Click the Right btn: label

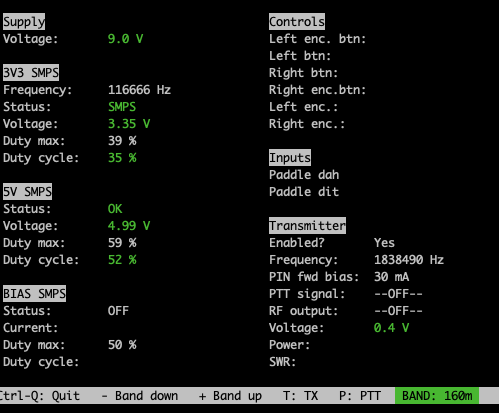[x=304, y=73]
